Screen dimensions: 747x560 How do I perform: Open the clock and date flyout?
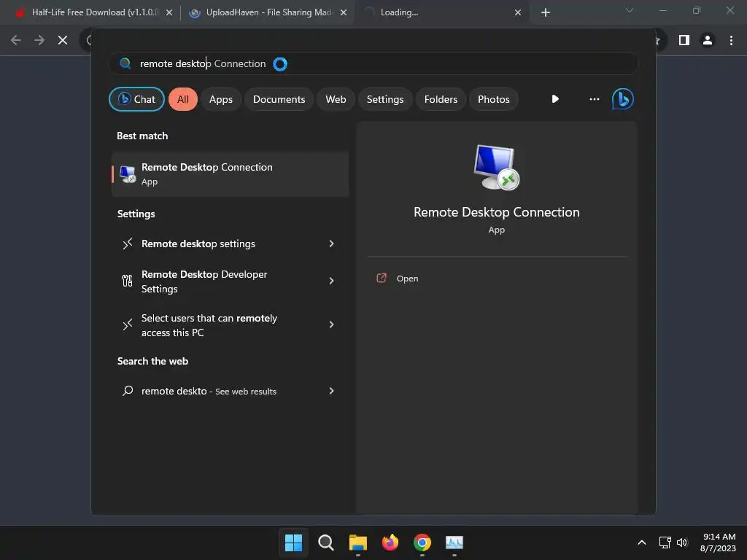(718, 542)
